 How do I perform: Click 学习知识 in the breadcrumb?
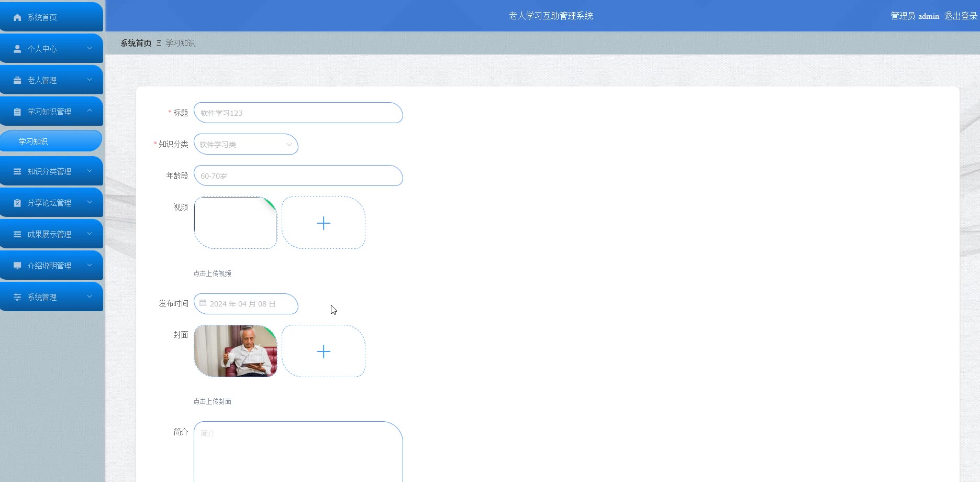click(180, 43)
